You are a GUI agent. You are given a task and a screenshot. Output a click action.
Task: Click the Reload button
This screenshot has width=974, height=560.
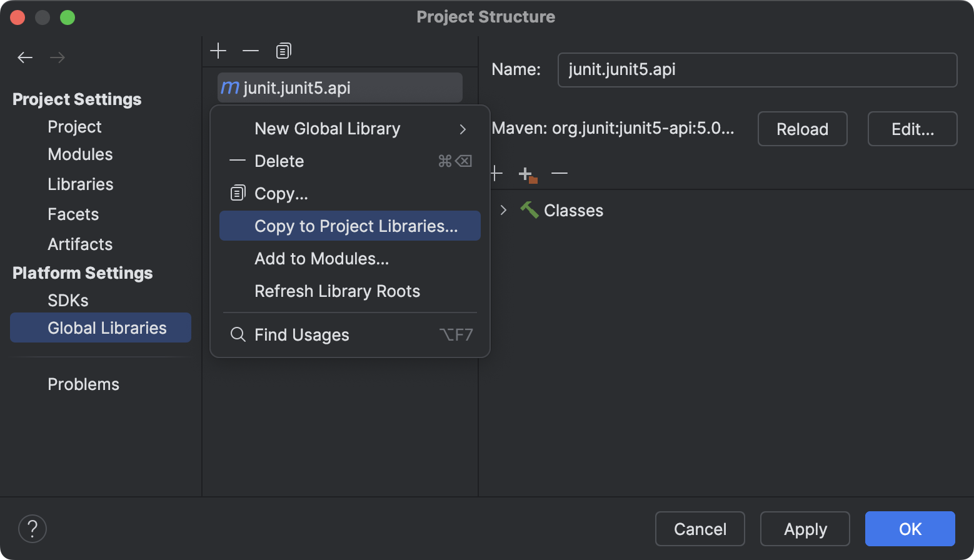(x=802, y=129)
